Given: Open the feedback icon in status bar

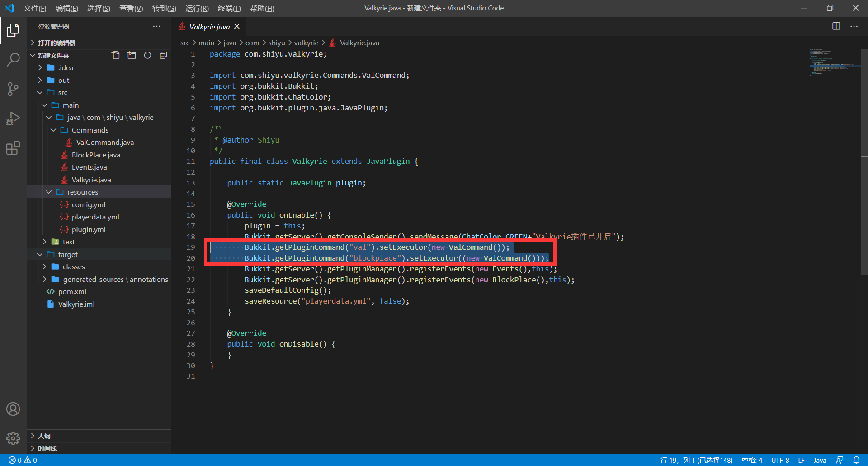Looking at the screenshot, I should 840,460.
